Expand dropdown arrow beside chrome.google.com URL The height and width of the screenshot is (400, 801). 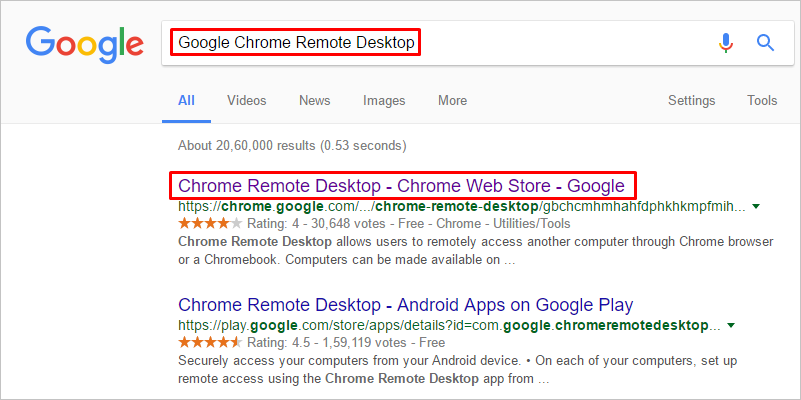click(x=757, y=207)
